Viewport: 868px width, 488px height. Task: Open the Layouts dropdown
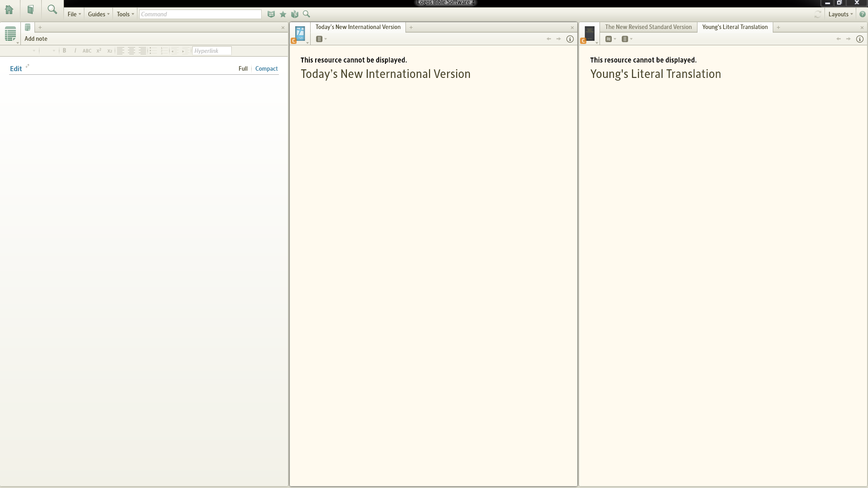click(840, 14)
